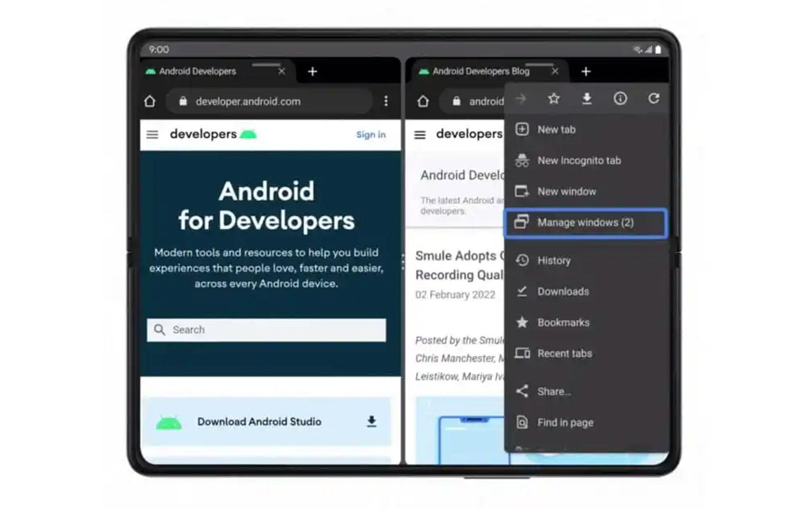Click the split-screen divider handle between windows

[x=403, y=262]
